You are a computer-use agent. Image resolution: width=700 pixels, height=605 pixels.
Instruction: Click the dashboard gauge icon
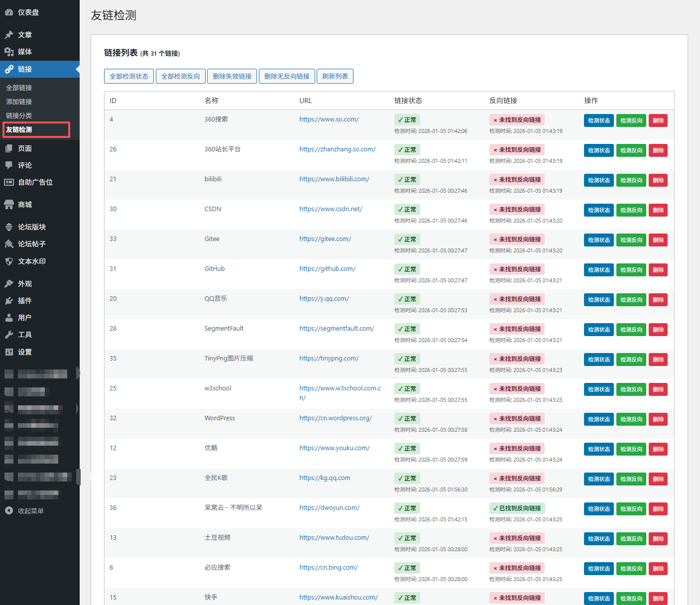pyautogui.click(x=9, y=12)
